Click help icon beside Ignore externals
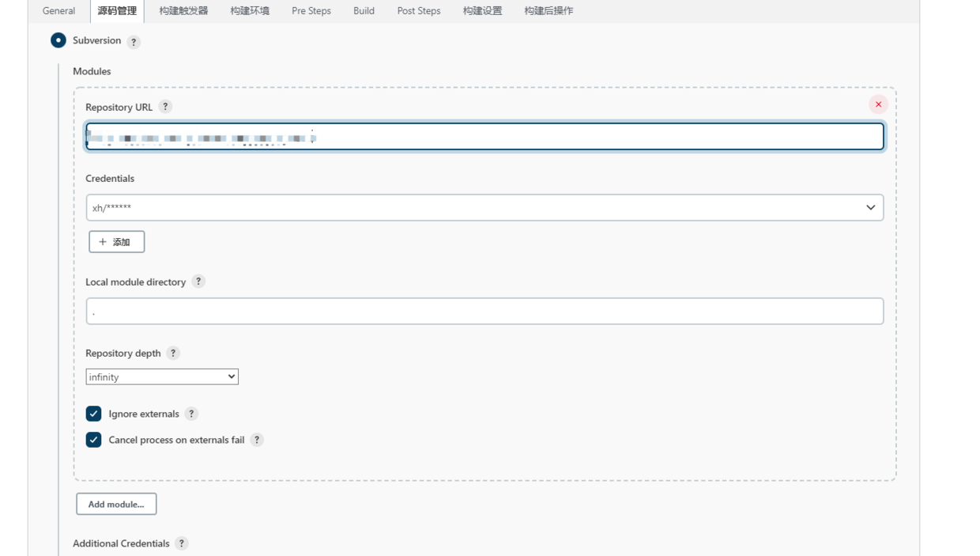980x556 pixels. click(191, 414)
